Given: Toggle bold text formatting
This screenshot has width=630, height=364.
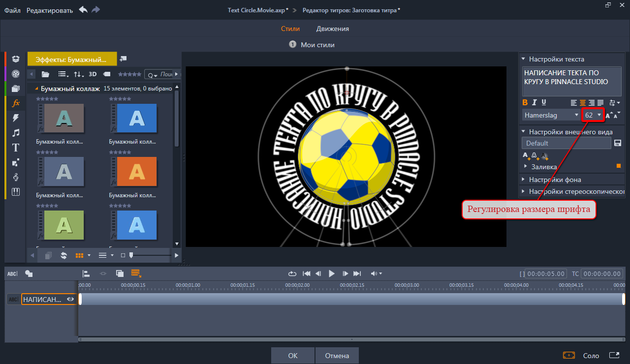Looking at the screenshot, I should click(525, 102).
